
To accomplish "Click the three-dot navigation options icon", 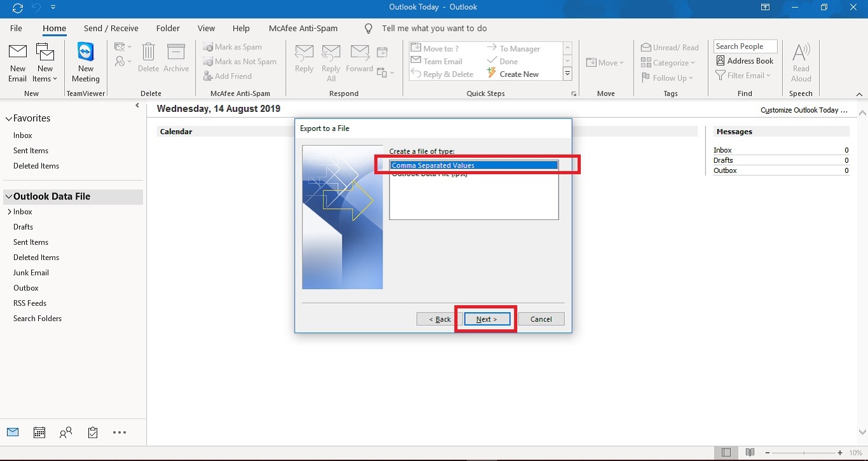I will (119, 432).
